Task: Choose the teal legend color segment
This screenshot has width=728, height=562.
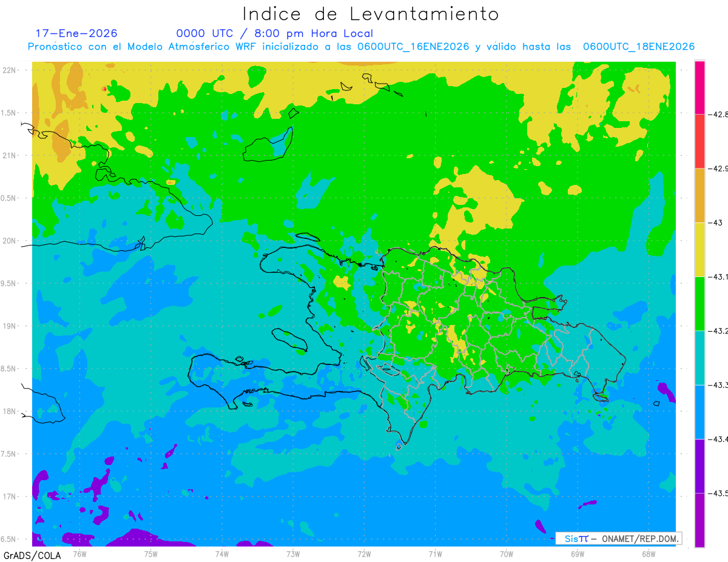Action: coord(699,358)
